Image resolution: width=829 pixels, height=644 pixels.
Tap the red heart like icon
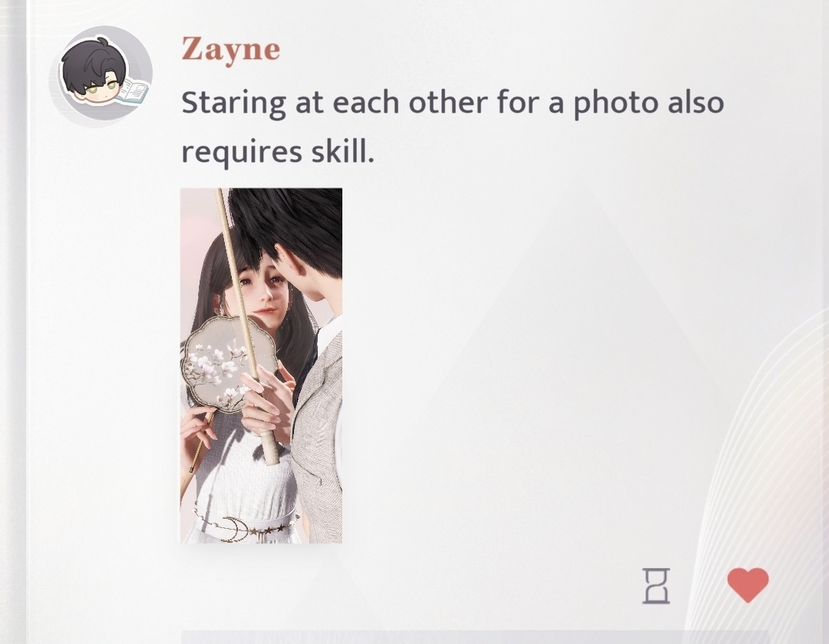[748, 586]
